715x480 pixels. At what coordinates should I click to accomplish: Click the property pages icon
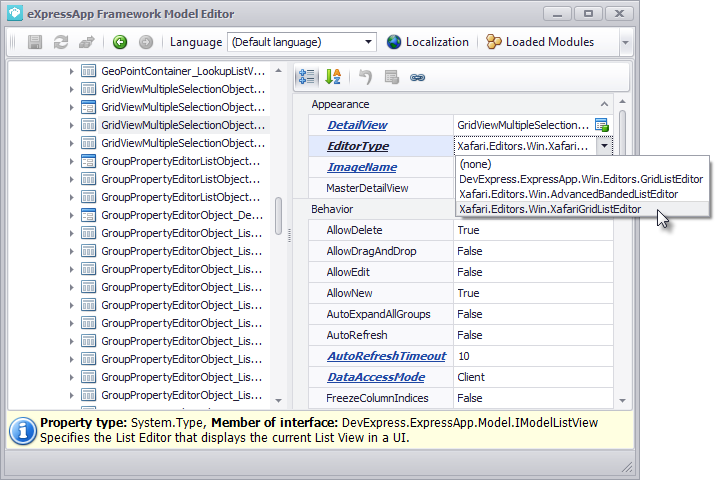[391, 77]
